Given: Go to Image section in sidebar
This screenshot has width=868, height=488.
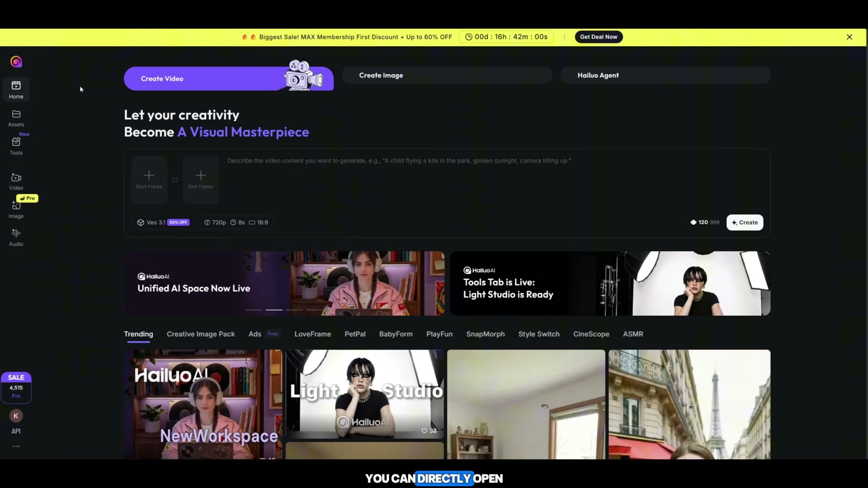Looking at the screenshot, I should tap(16, 210).
